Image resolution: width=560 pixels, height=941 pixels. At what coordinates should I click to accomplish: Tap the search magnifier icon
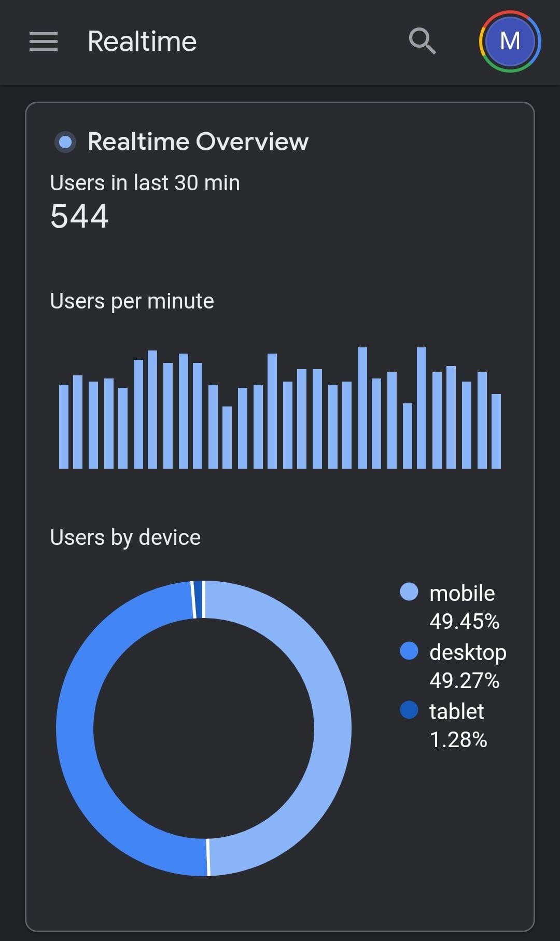(422, 41)
